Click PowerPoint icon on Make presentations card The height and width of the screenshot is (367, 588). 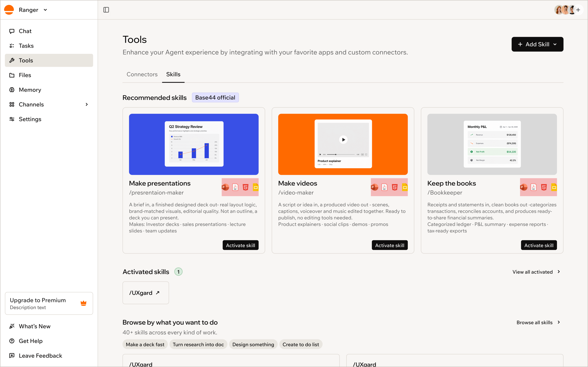point(225,187)
